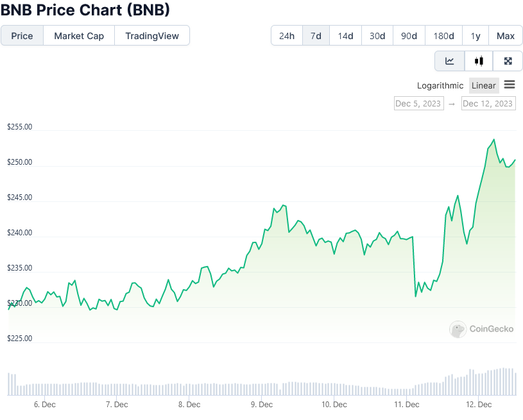
Task: Switch to candlestick chart icon
Action: [x=479, y=61]
